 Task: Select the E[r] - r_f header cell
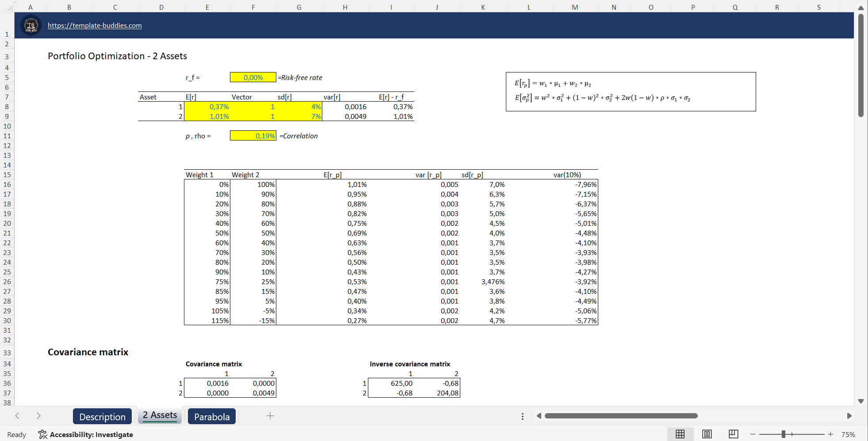[391, 97]
